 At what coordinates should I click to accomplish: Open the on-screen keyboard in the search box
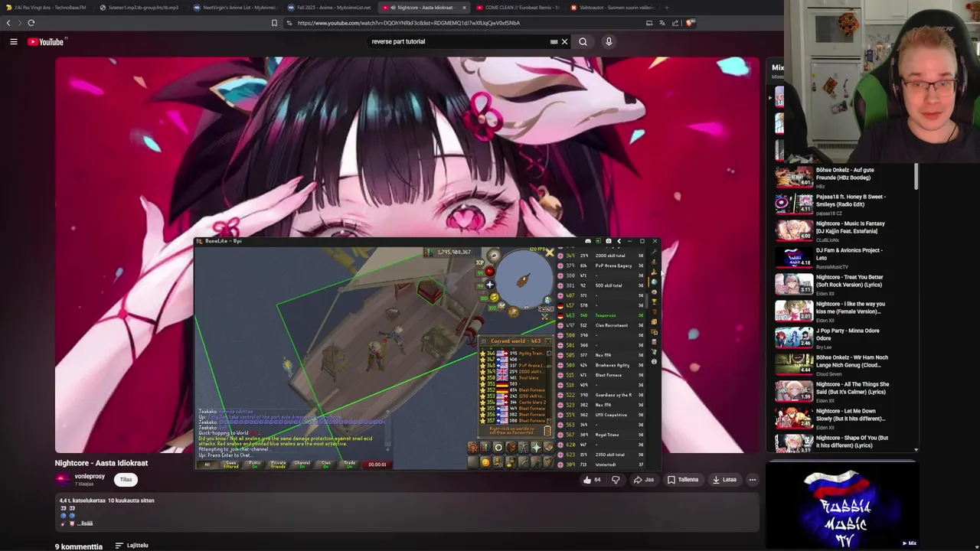[554, 42]
